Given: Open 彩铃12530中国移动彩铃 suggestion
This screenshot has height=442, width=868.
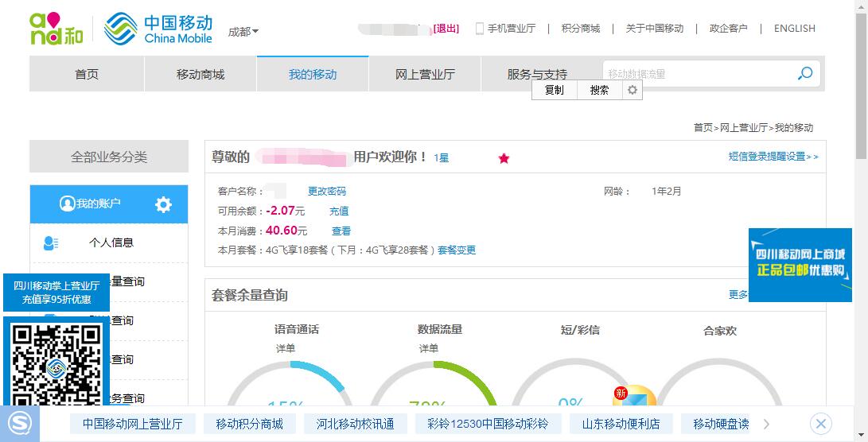Looking at the screenshot, I should 488,425.
